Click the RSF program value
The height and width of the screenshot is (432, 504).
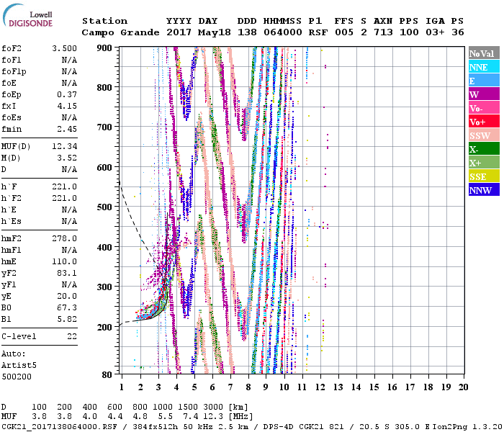click(318, 32)
